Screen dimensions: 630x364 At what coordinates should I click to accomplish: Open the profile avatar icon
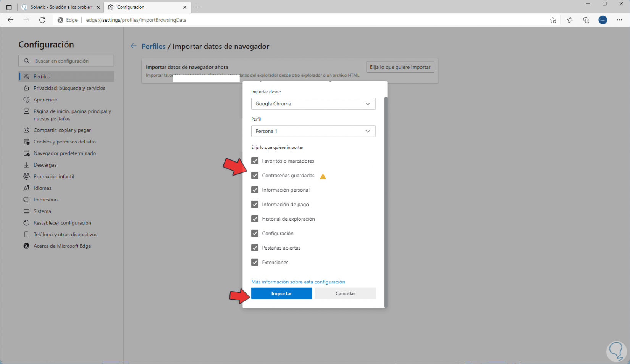click(603, 20)
